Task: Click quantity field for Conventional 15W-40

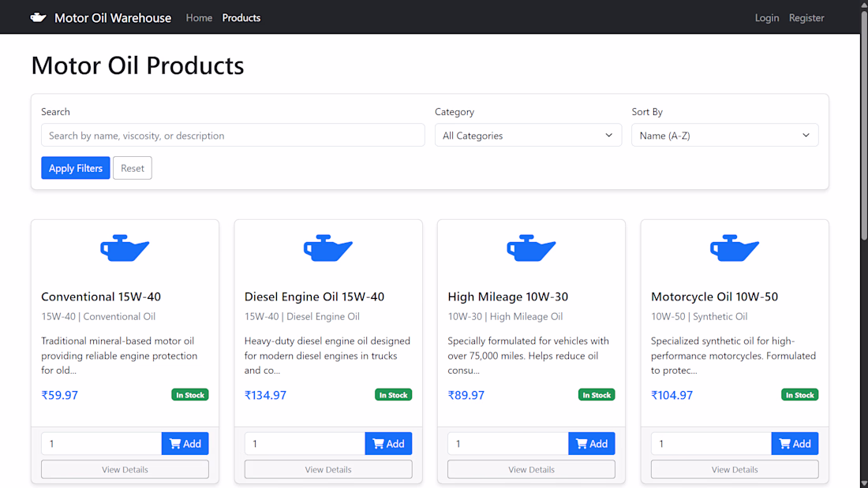Action: coord(101,443)
